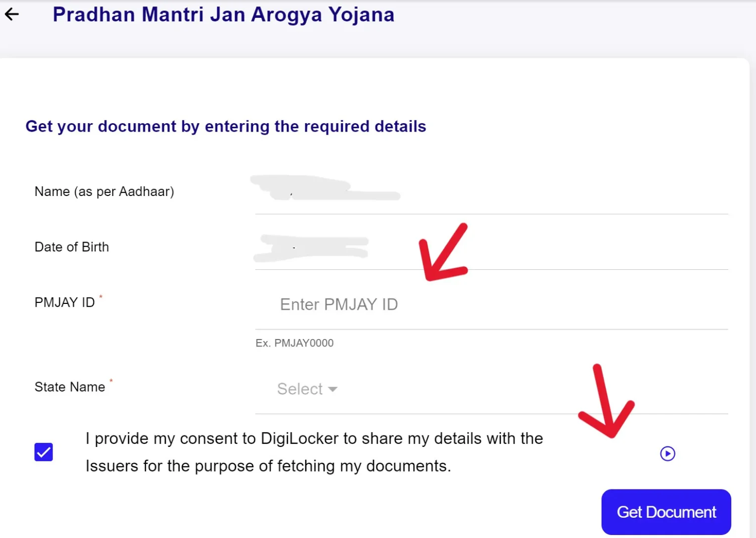Click the 'Get your document' heading
The width and height of the screenshot is (756, 538).
226,127
